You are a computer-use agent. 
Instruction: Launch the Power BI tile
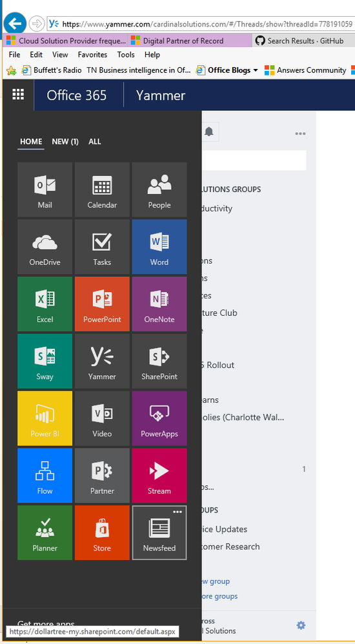(45, 418)
